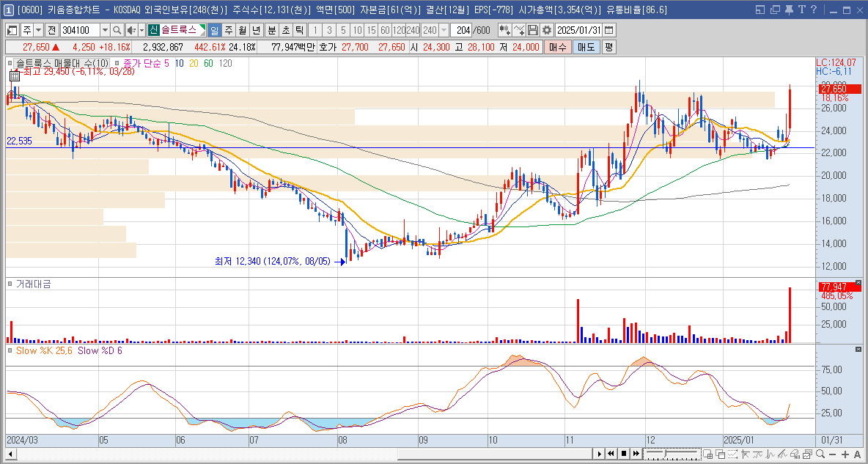Select the 년 yearly period tab
The image size is (868, 464).
(256, 30)
